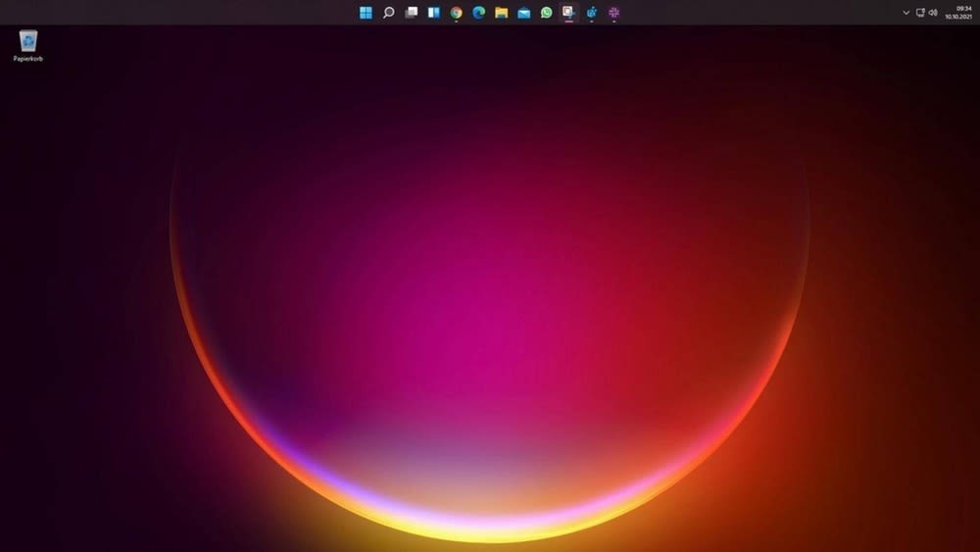980x552 pixels.
Task: Open the Widgets panel icon
Action: [433, 13]
